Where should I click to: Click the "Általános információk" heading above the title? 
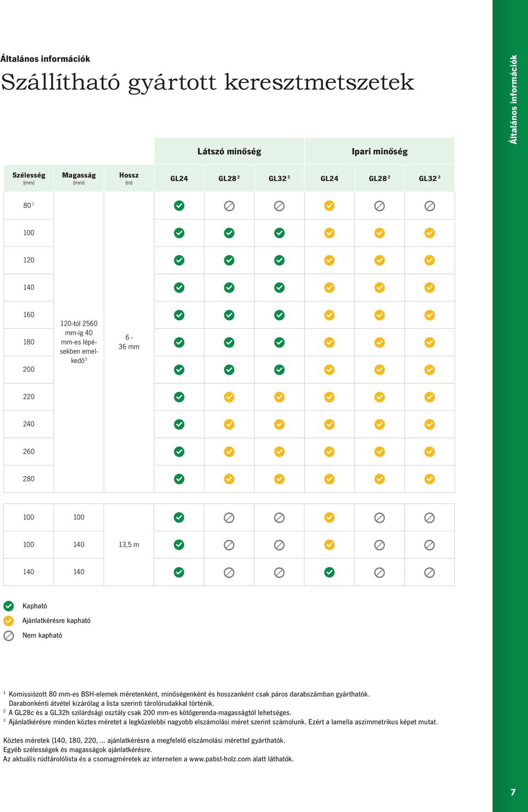[x=45, y=59]
